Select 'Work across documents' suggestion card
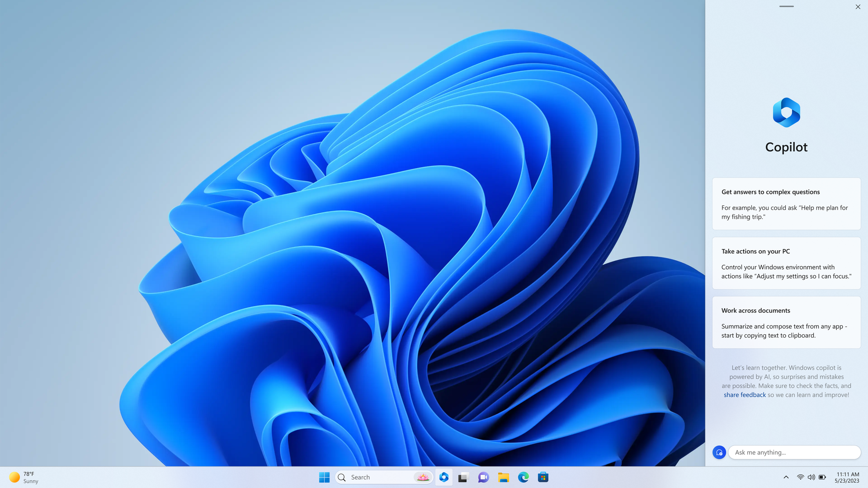868x488 pixels. [786, 322]
